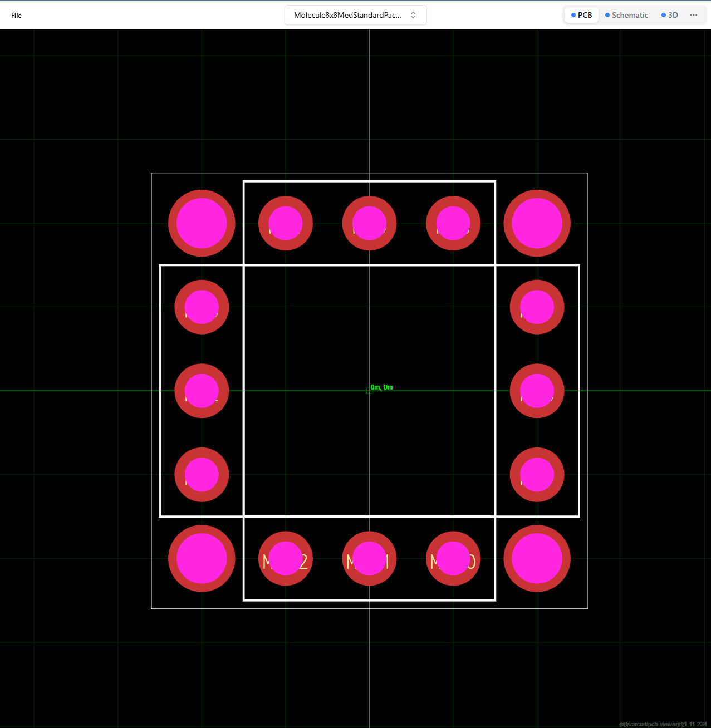Open the Molecule8x8MedStandardPac file selector dropdown
The height and width of the screenshot is (728, 711).
pyautogui.click(x=356, y=15)
